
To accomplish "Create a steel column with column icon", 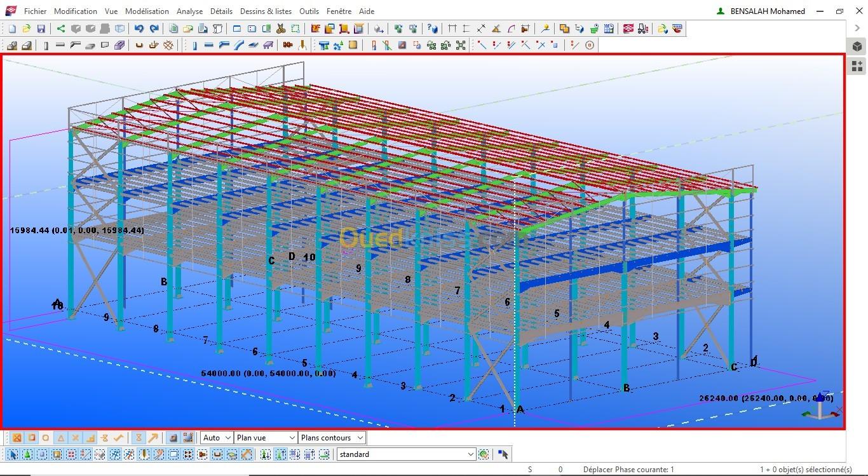I will pyautogui.click(x=194, y=45).
